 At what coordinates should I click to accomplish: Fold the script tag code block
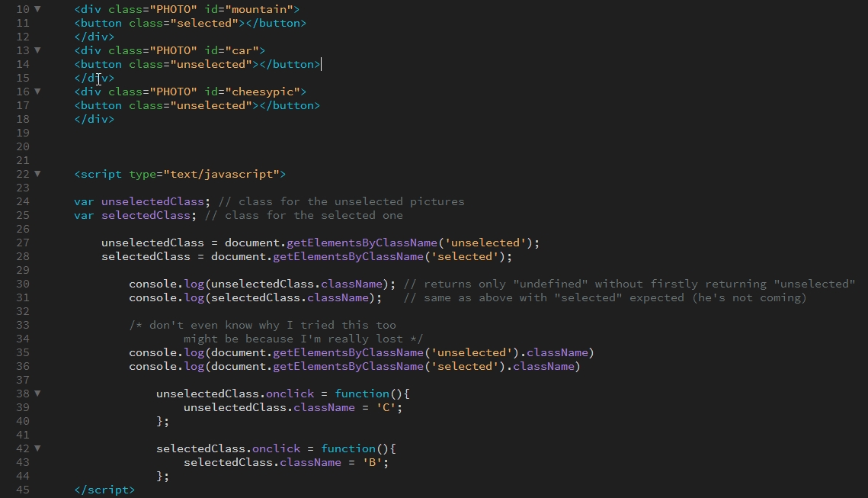tap(37, 174)
